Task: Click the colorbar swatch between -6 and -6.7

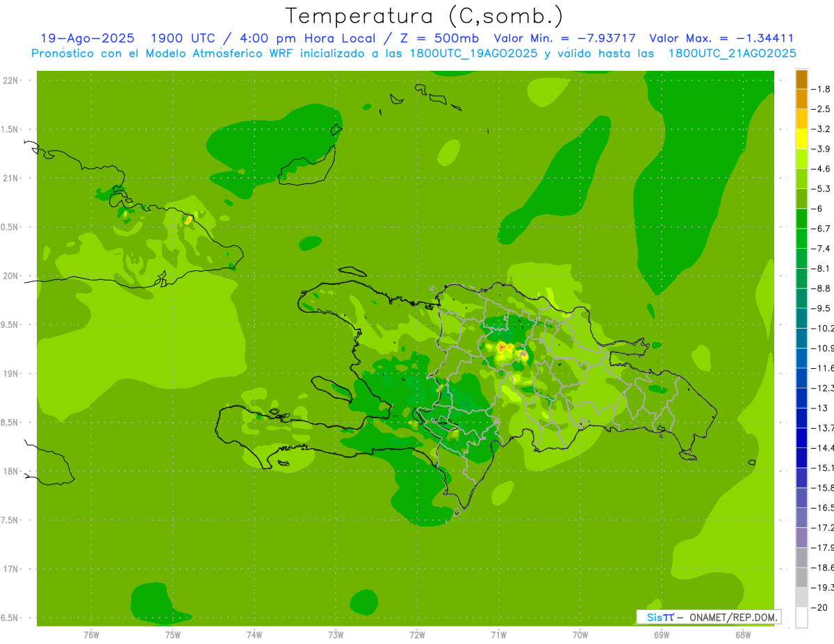Action: (801, 218)
